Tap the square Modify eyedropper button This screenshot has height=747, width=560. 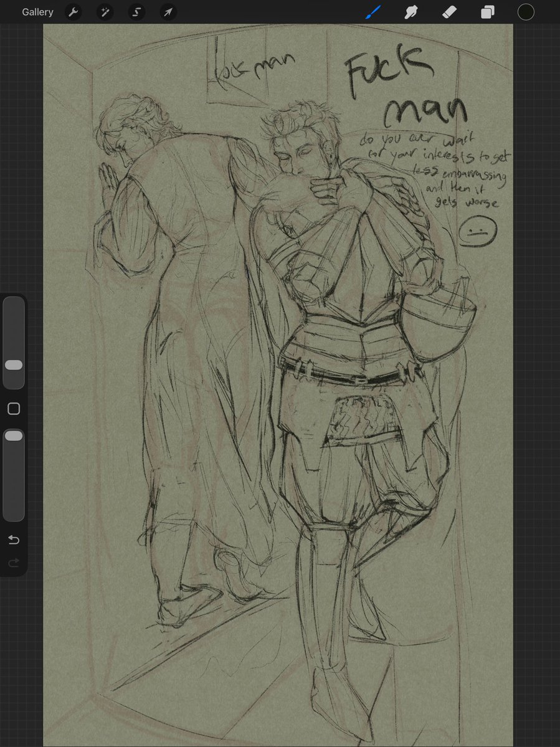tap(14, 409)
